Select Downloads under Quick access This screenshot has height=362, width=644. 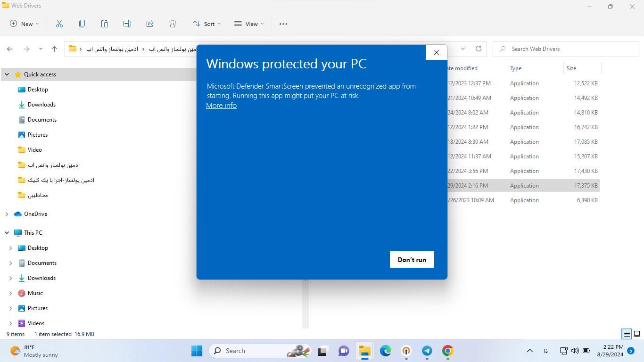tap(41, 105)
